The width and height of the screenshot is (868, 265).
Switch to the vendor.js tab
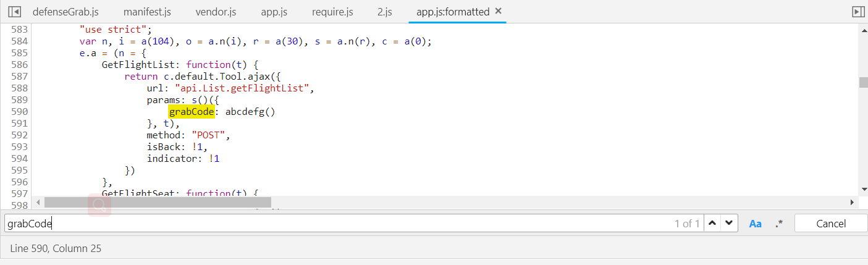click(x=216, y=12)
